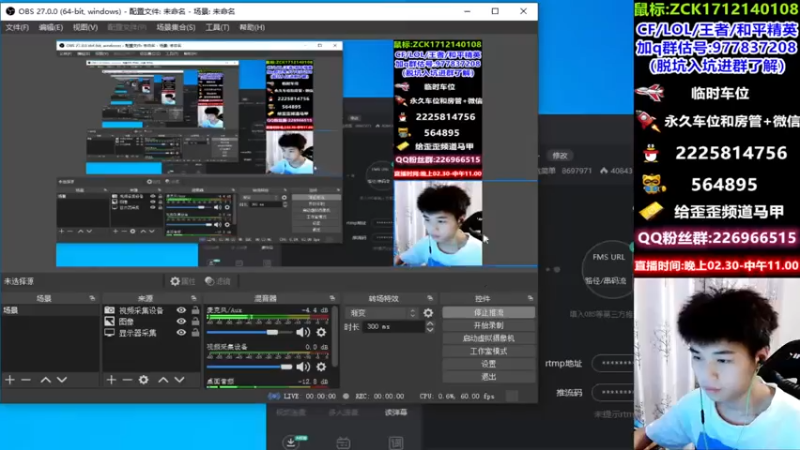This screenshot has height=450, width=800.
Task: Click the rtmp地址 field in background window
Action: click(613, 363)
